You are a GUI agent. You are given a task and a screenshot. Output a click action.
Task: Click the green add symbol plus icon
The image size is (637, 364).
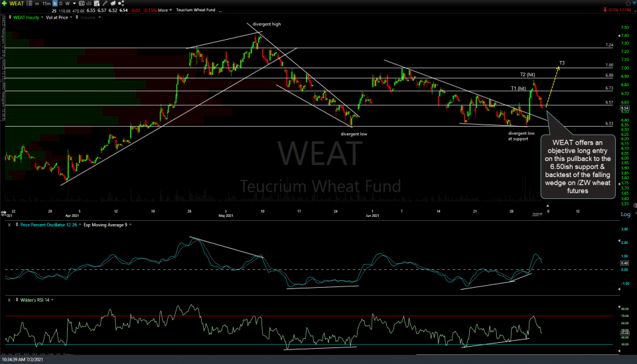point(5,5)
